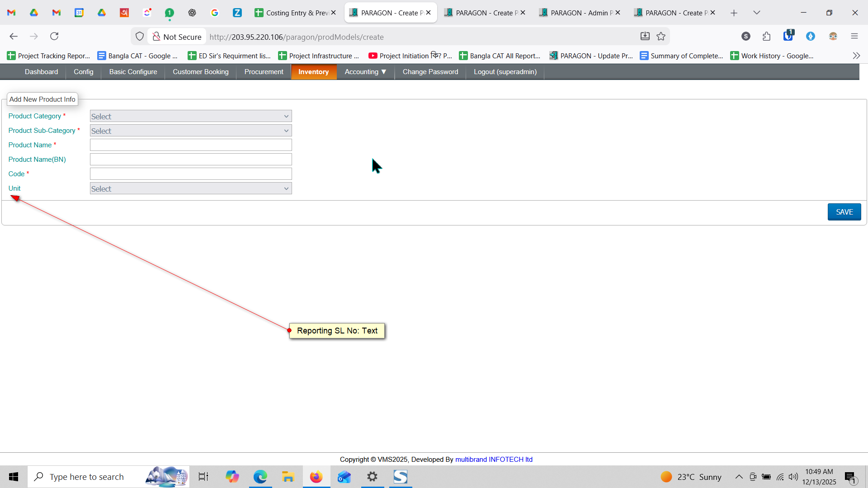Screen dimensions: 868x488
Task: Click the browser reload icon
Action: click(x=54, y=36)
